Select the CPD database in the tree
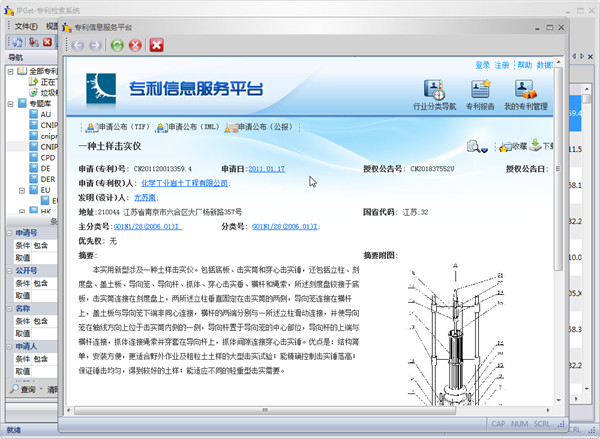This screenshot has height=439, width=600. tap(43, 157)
